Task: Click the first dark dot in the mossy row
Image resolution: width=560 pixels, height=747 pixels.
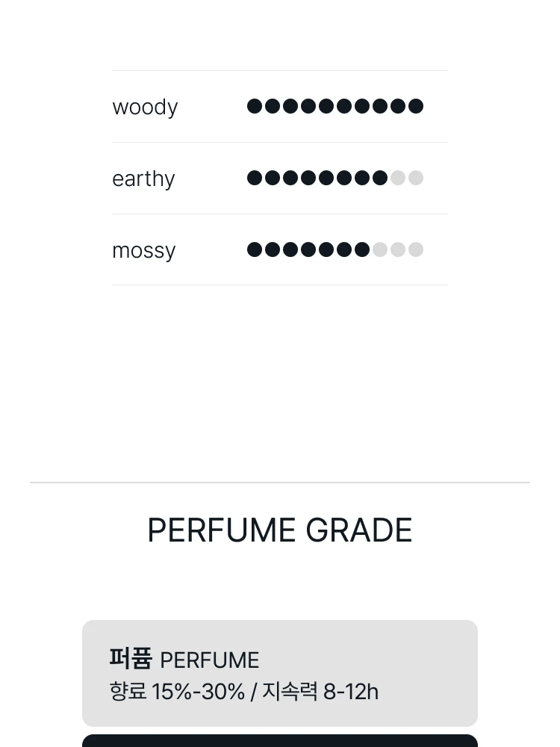Action: (255, 249)
